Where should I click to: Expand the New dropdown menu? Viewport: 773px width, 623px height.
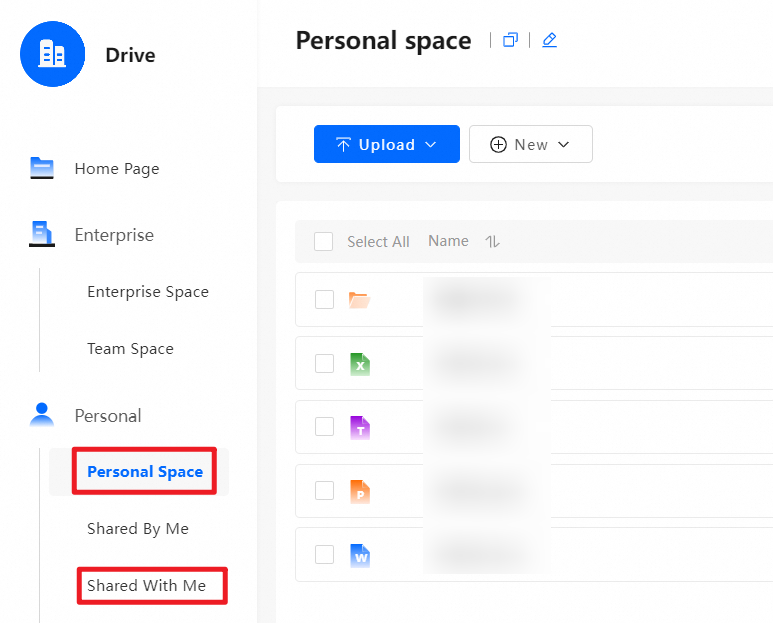530,144
